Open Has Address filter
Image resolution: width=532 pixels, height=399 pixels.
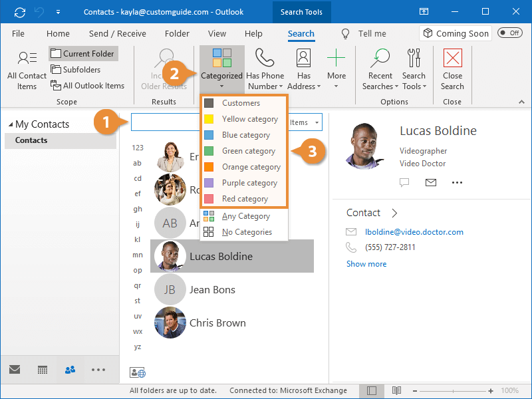click(x=304, y=69)
